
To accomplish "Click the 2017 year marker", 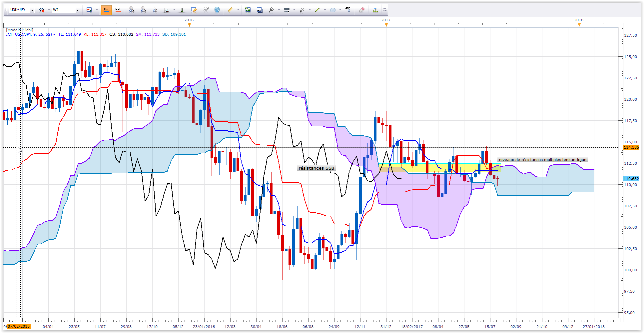I will pos(386,20).
